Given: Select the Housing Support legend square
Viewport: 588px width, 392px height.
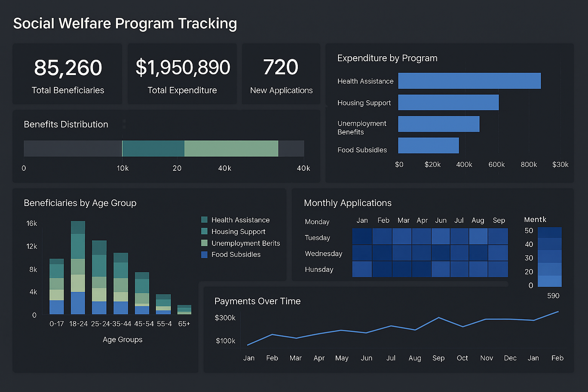Looking at the screenshot, I should click(204, 232).
